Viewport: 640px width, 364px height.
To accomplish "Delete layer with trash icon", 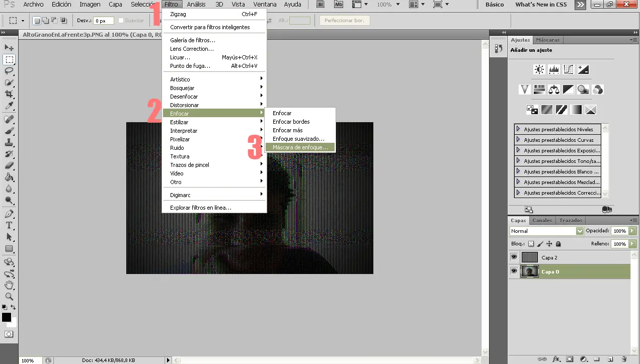I will tap(624, 359).
